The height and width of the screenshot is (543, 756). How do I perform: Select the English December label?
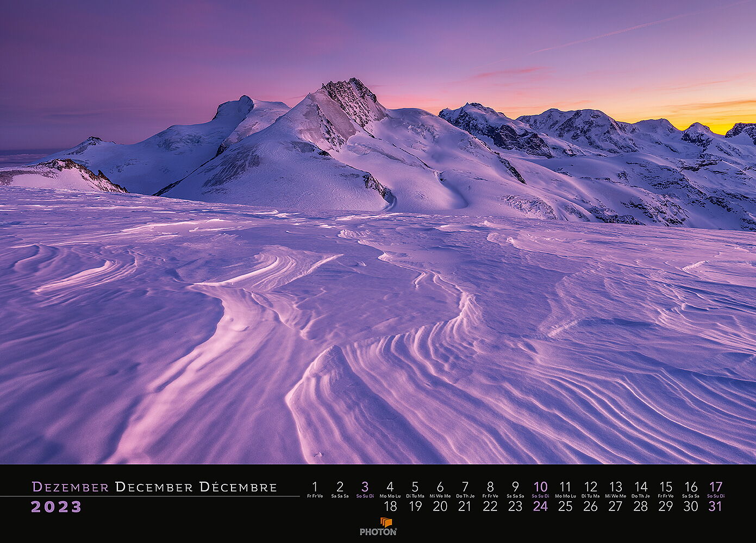(x=154, y=487)
